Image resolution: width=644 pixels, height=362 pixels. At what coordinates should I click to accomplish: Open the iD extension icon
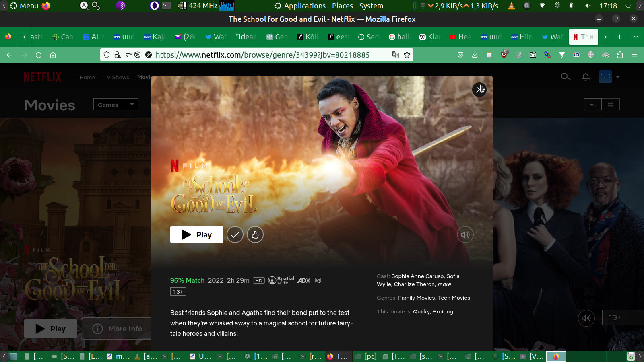pos(576,55)
